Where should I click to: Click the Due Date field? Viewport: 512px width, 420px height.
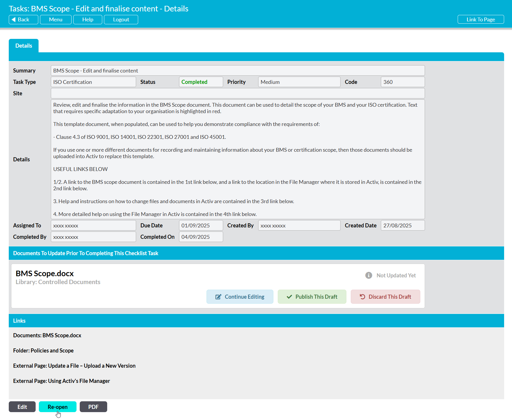(201, 226)
